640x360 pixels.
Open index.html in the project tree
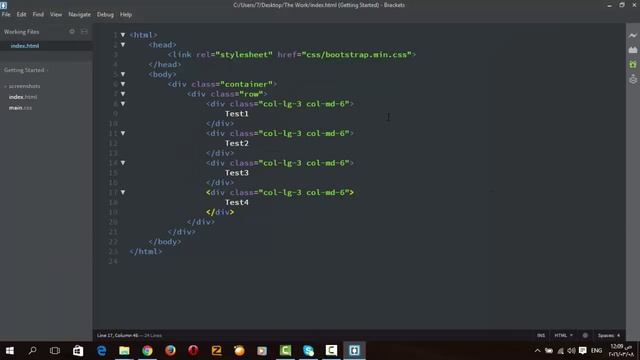(23, 97)
